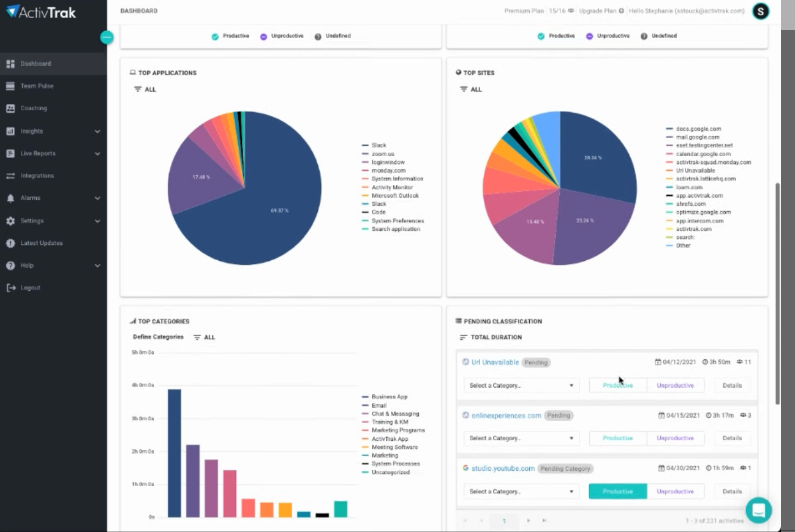The image size is (795, 532).
Task: Open category dropdown for Url Unavailable
Action: (521, 386)
